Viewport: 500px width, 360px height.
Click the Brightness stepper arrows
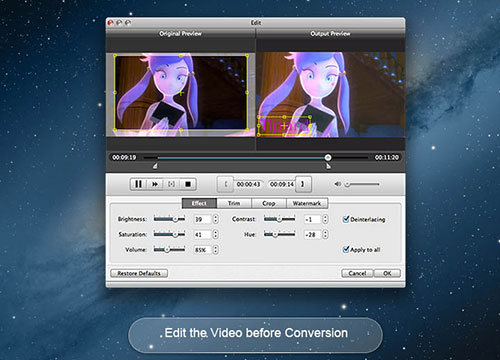point(216,219)
